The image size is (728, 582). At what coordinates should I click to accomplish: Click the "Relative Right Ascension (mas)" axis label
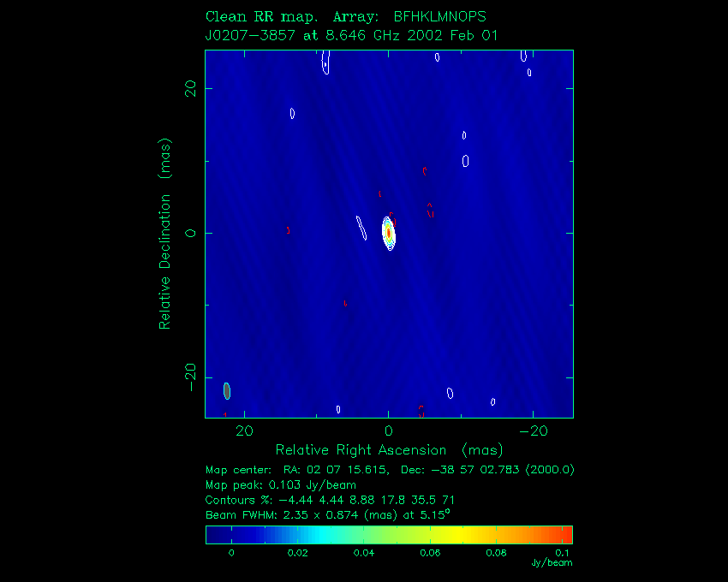point(389,450)
